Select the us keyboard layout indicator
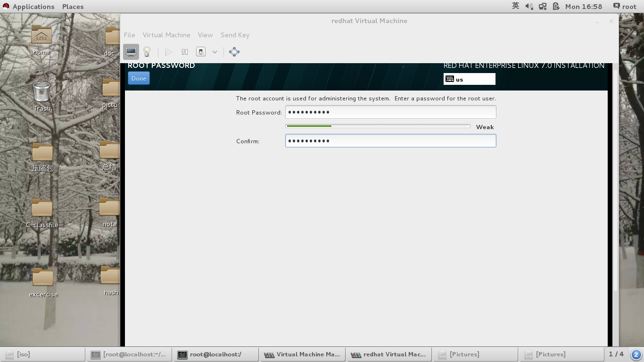 point(470,79)
